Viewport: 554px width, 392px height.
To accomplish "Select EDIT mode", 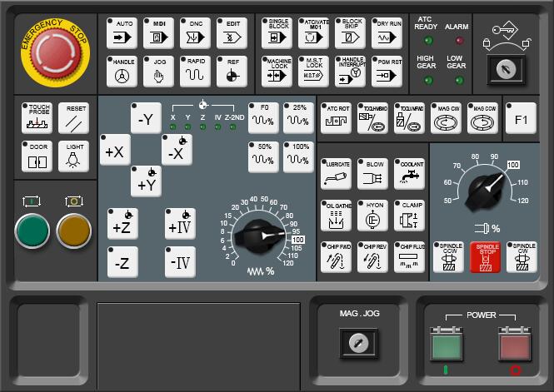I will click(x=232, y=32).
